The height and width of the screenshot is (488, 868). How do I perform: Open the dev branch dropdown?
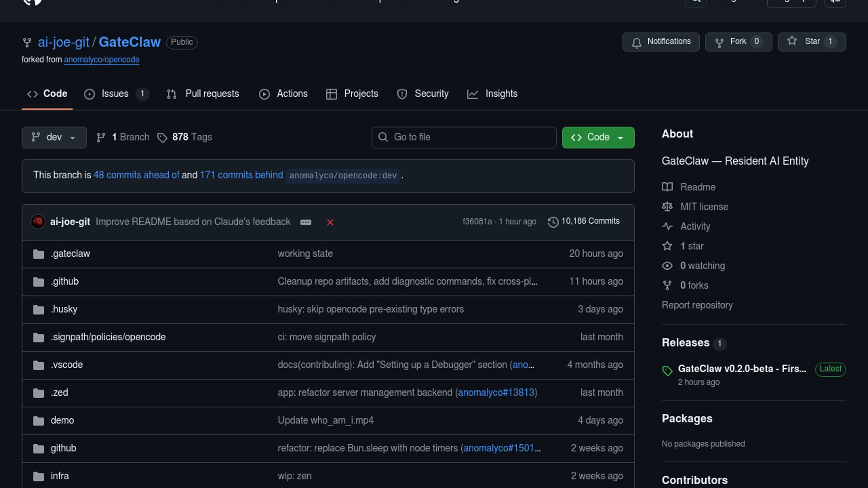[54, 137]
